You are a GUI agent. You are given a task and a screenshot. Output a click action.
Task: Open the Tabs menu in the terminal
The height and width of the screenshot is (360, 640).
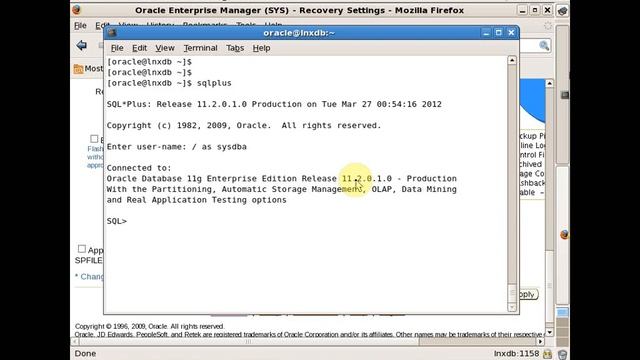(x=235, y=48)
